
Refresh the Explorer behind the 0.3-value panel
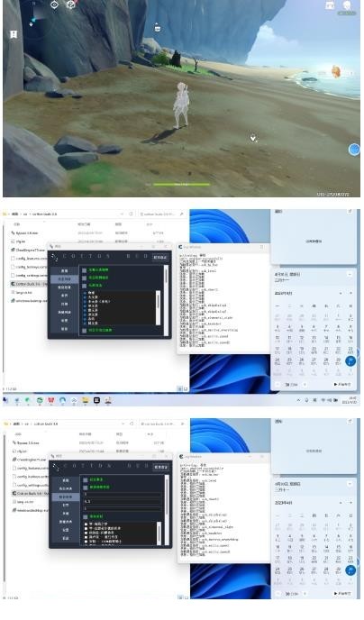coord(132,424)
